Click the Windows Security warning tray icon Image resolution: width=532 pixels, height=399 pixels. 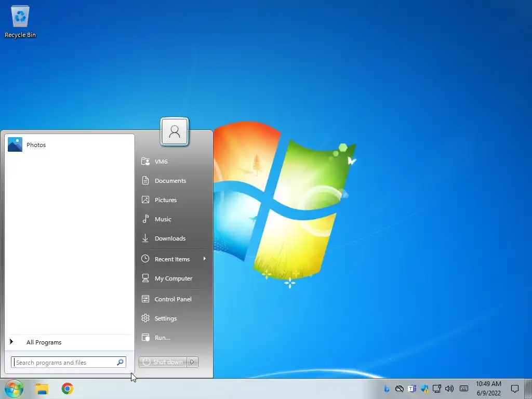[424, 389]
